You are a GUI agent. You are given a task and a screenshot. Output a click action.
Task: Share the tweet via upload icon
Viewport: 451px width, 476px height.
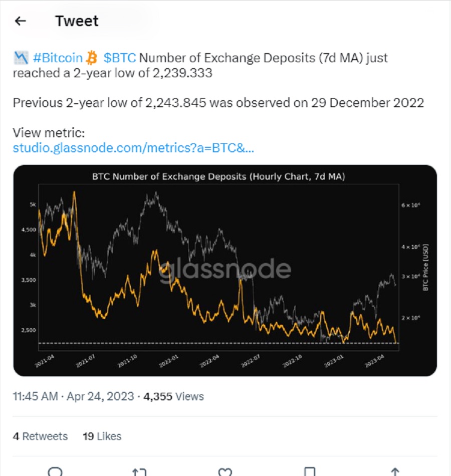tap(395, 472)
